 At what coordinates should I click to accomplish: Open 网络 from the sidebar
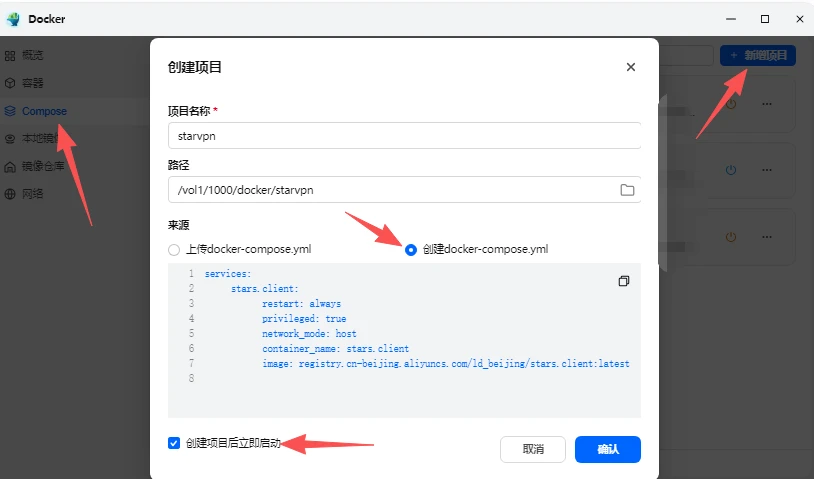point(33,194)
